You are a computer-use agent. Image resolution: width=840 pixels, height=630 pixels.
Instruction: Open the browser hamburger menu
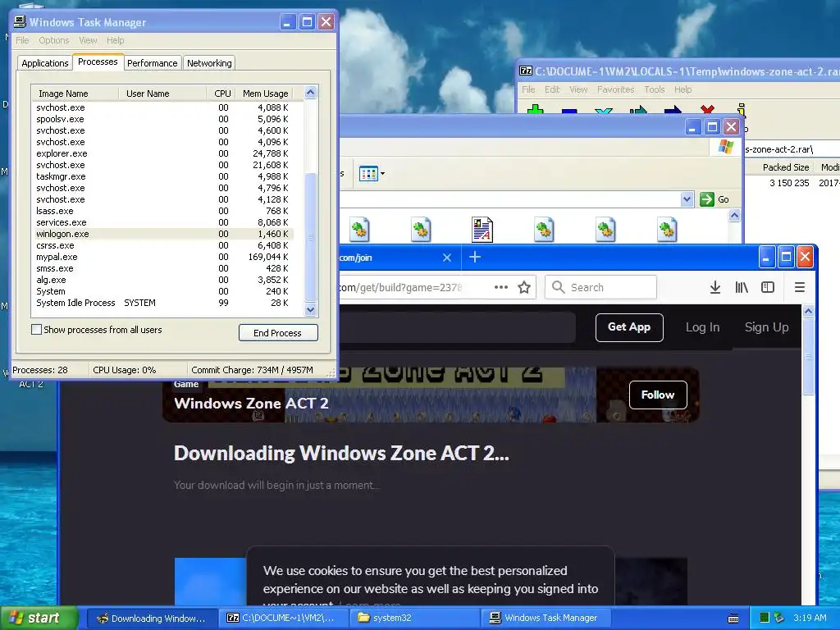(799, 288)
